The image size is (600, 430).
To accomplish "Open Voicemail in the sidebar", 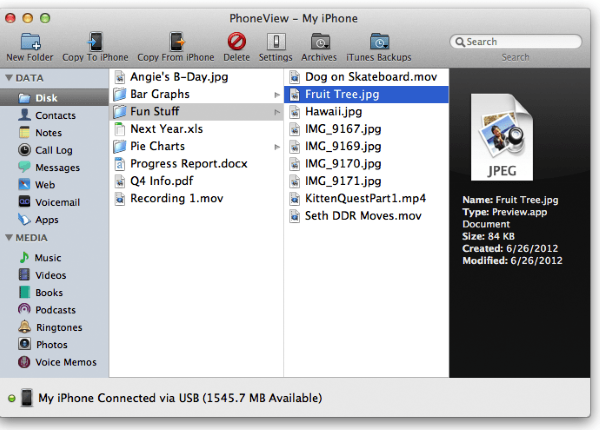I will (56, 201).
